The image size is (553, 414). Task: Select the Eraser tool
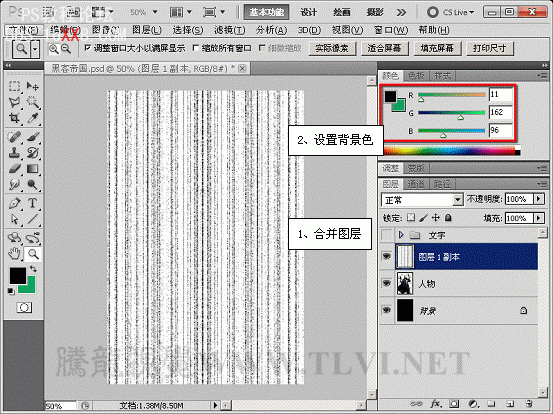pyautogui.click(x=14, y=169)
